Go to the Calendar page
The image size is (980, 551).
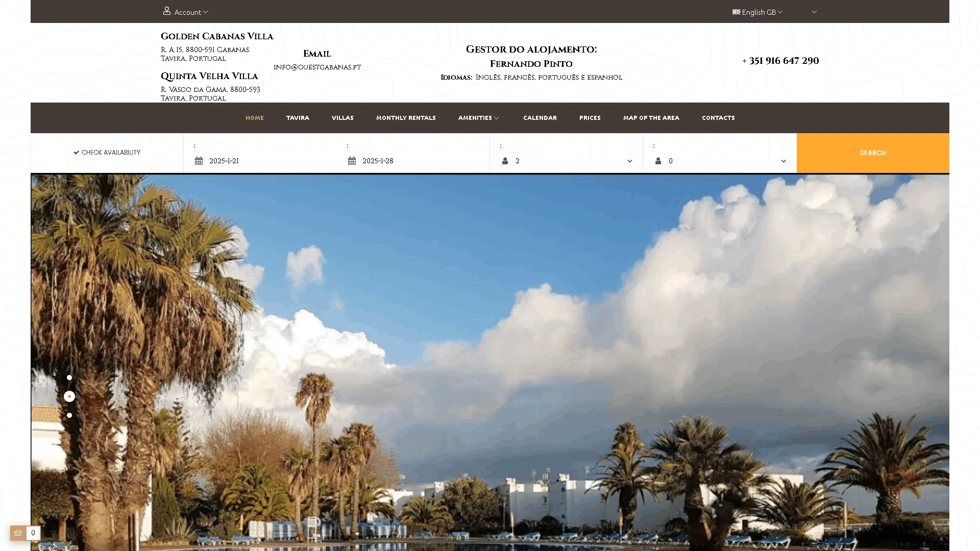540,118
